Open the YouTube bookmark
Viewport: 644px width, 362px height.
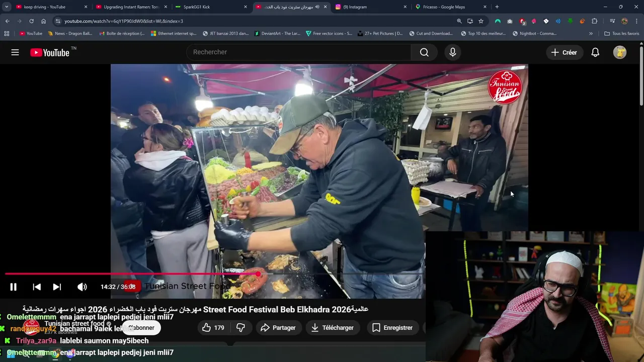pyautogui.click(x=31, y=34)
